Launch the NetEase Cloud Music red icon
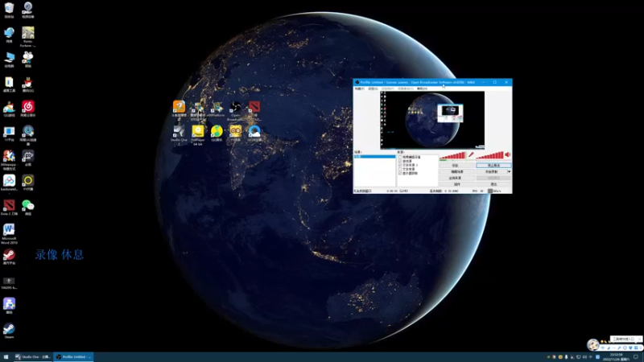Viewport: 644px width, 362px height. pos(28,109)
